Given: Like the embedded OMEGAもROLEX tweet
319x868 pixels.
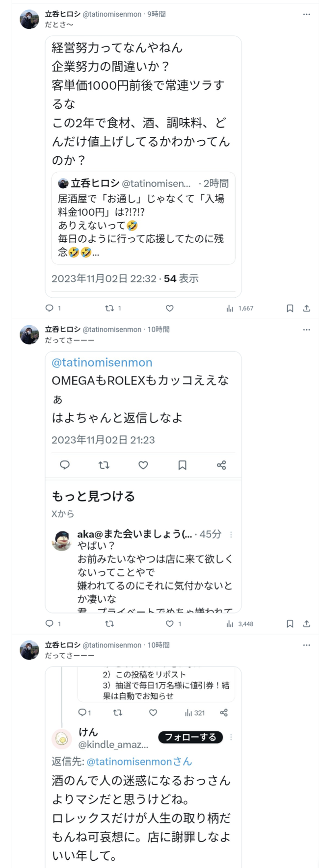Looking at the screenshot, I should pos(143,465).
